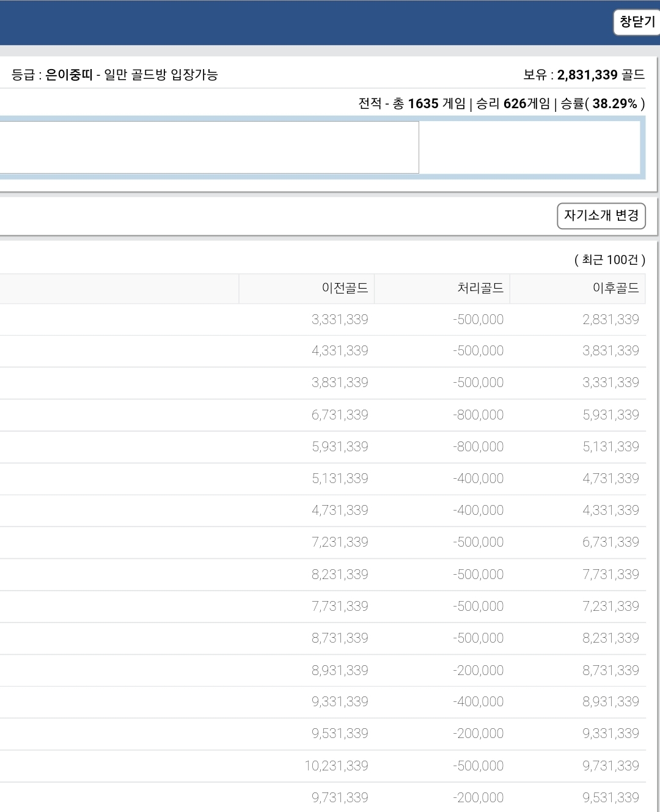
Task: Select the 이후골드 value 5,131,339
Action: tap(610, 446)
